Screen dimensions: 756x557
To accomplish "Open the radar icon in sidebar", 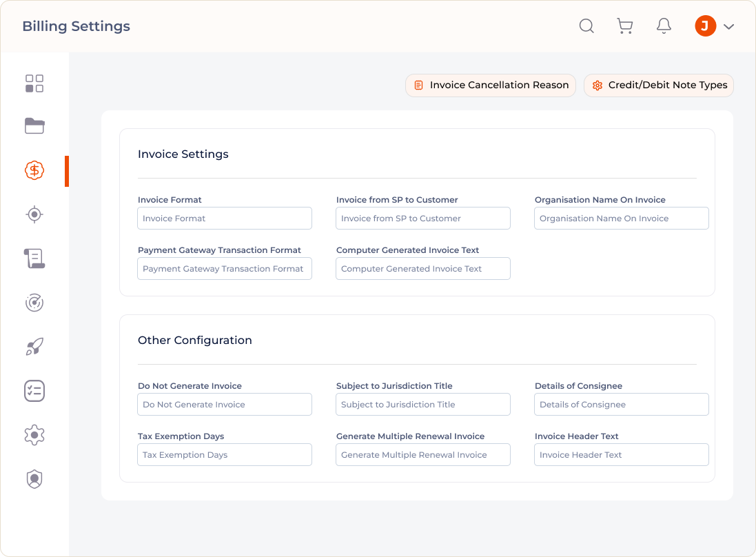I will 34,303.
